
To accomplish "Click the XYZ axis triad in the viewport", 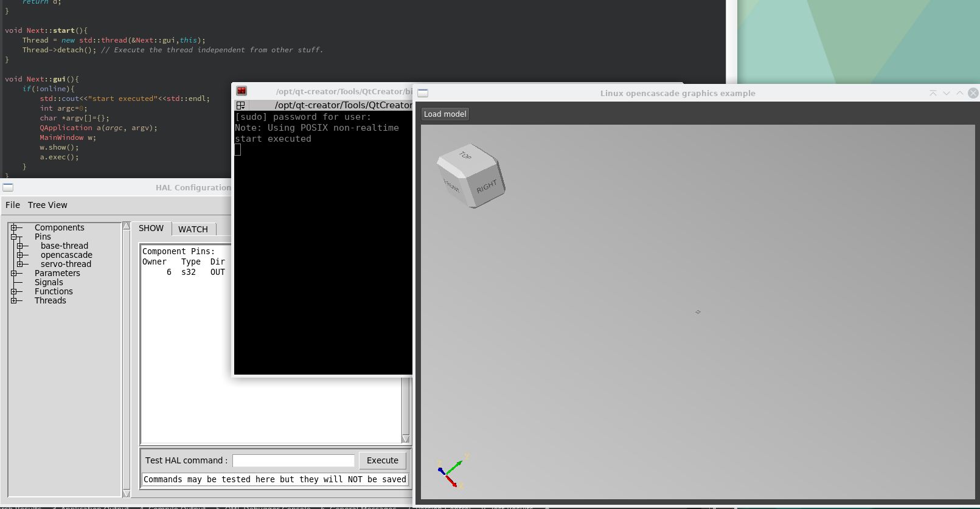I will pos(450,471).
